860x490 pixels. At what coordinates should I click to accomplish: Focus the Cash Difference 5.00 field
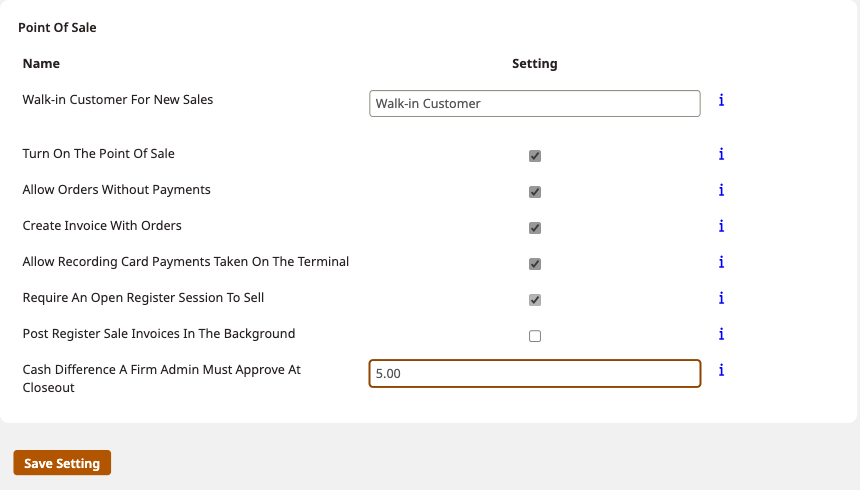click(x=535, y=374)
